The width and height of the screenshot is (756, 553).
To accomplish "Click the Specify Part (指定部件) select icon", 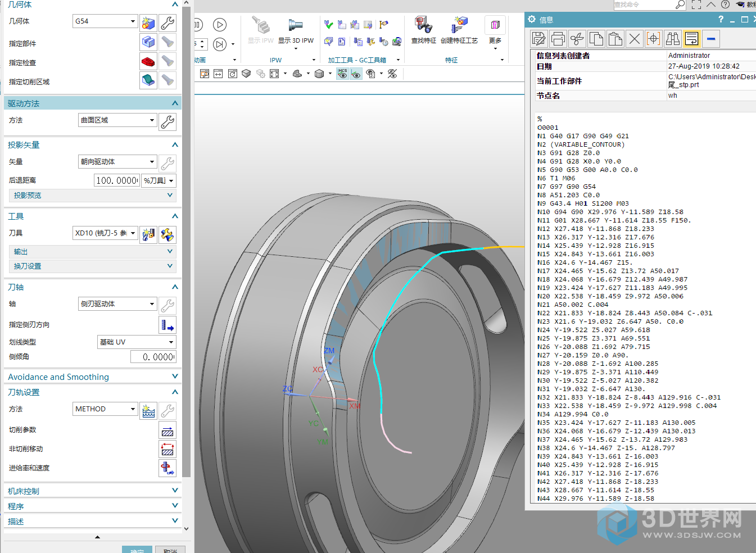I will (148, 42).
